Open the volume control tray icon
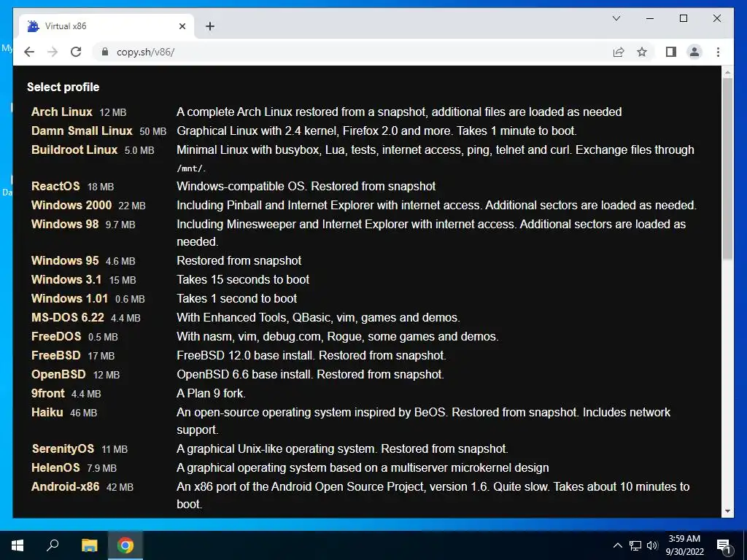The height and width of the screenshot is (560, 747). (652, 545)
